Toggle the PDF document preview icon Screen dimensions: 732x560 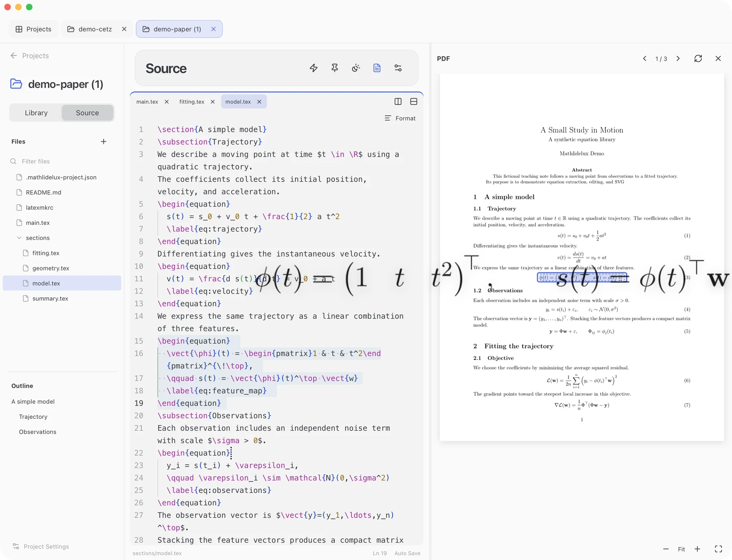click(377, 68)
